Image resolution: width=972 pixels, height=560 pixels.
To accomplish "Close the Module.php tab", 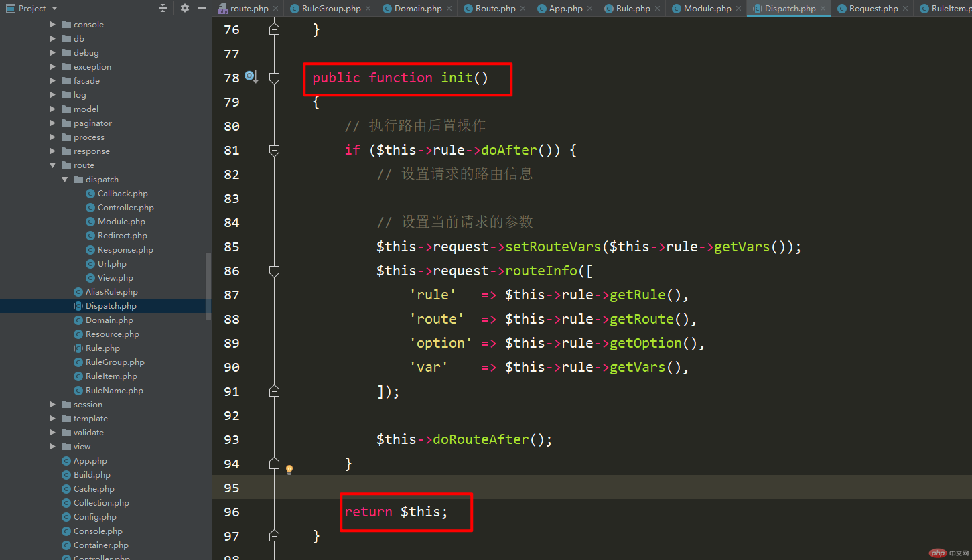I will point(738,9).
